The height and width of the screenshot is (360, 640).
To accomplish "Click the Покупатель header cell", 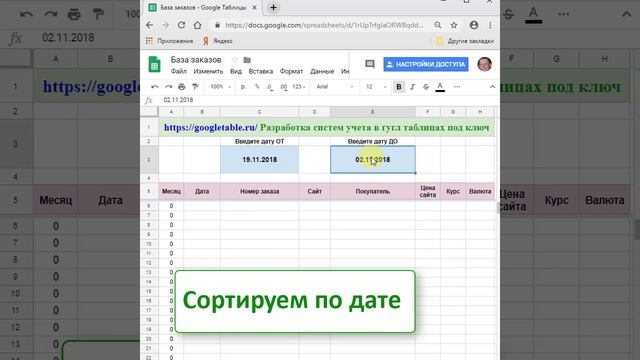I will point(373,191).
